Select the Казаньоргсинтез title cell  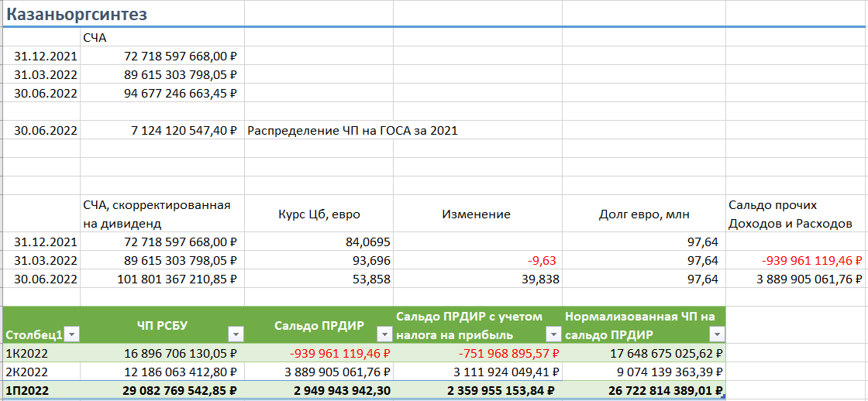123,14
